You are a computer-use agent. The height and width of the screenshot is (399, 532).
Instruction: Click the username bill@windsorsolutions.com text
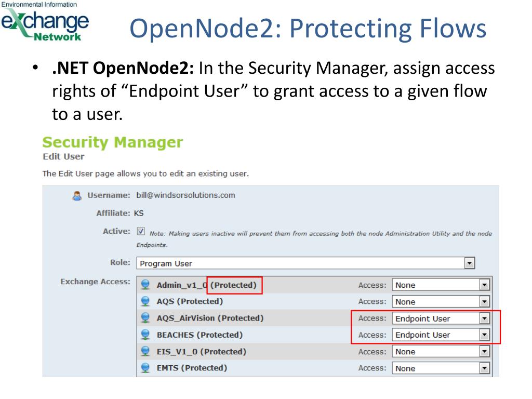185,195
